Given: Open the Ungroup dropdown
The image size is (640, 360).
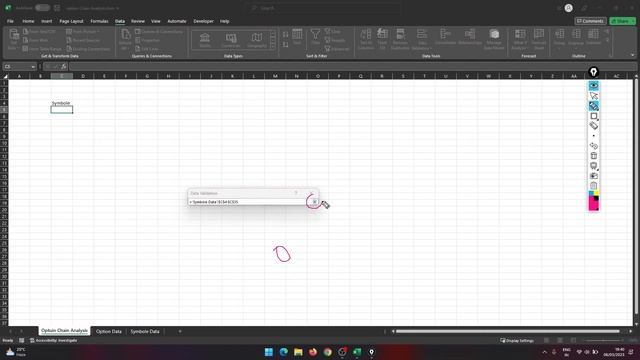Looking at the screenshot, I should (576, 38).
